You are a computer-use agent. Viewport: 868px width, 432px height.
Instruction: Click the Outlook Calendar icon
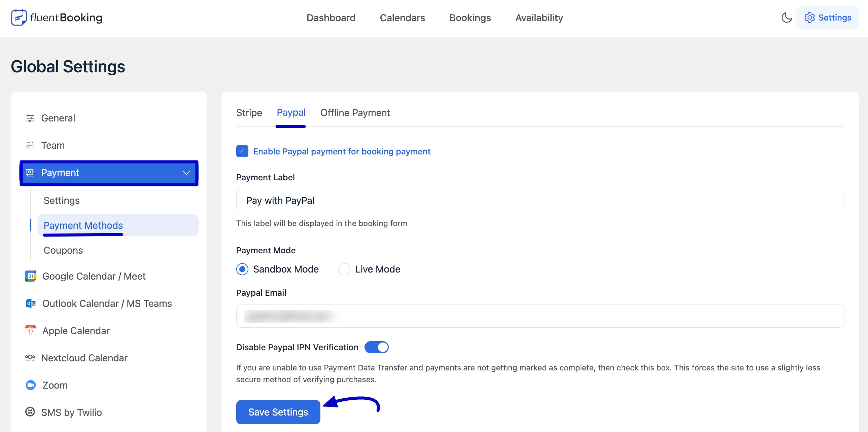pyautogui.click(x=31, y=303)
